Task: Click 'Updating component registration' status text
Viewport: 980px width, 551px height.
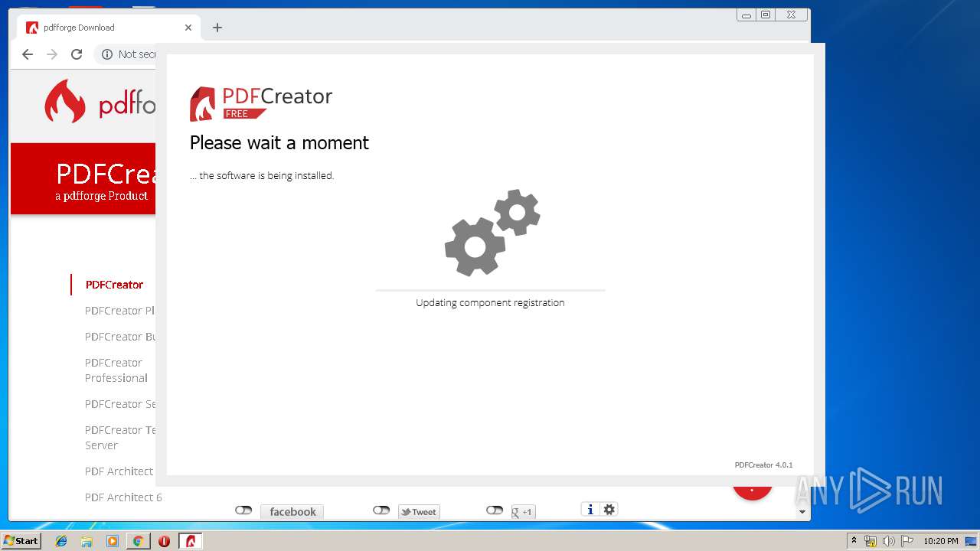Action: tap(490, 302)
